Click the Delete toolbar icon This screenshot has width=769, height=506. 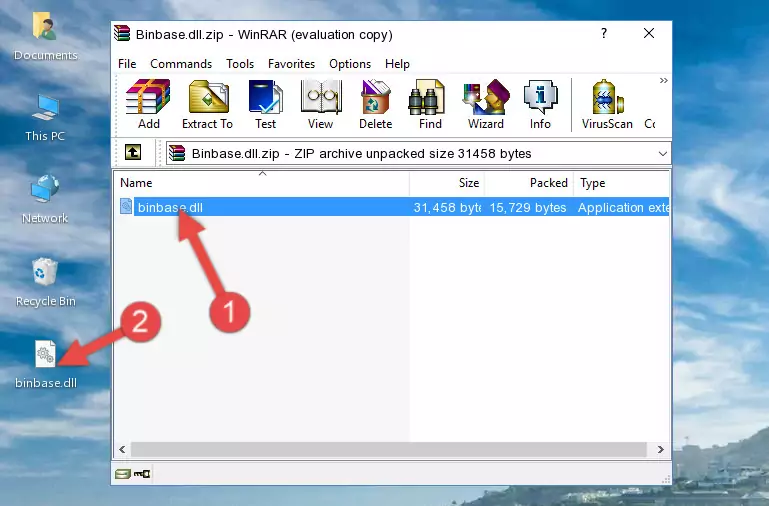(x=375, y=104)
